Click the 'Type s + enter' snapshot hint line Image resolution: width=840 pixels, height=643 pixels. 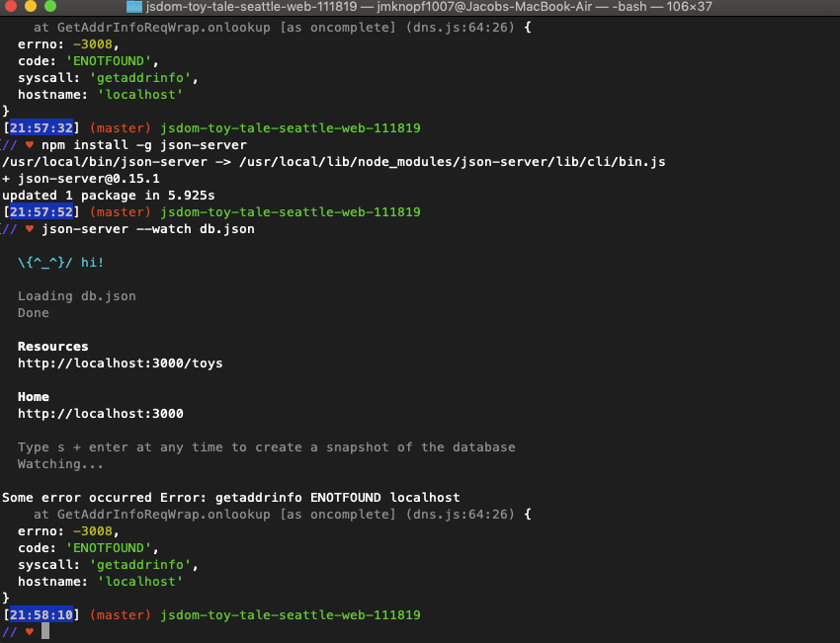tap(266, 447)
